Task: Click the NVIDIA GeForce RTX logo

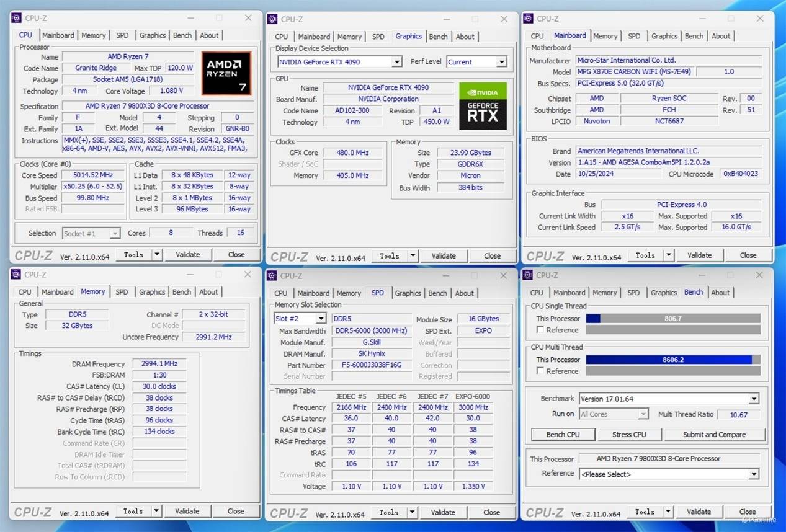Action: (483, 106)
